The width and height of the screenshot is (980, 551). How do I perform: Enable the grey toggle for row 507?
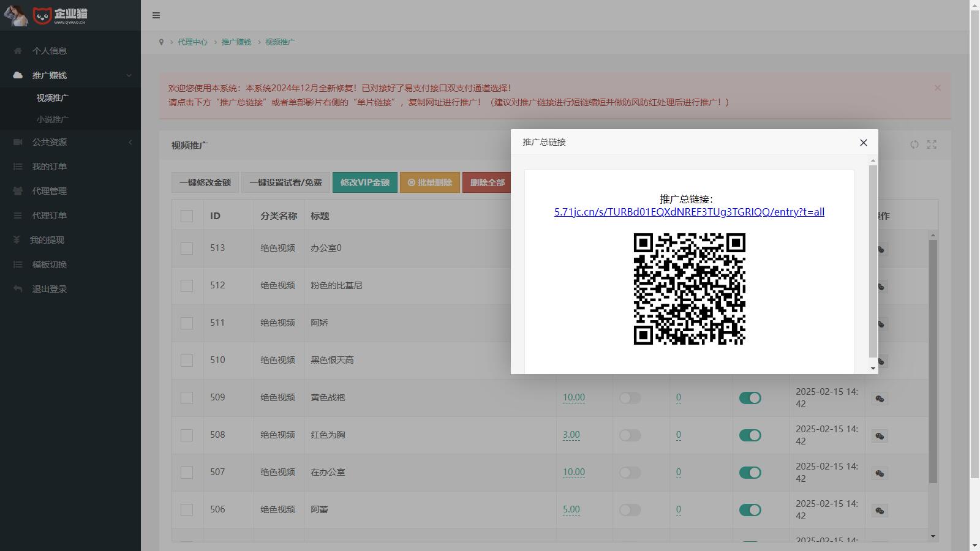(630, 473)
